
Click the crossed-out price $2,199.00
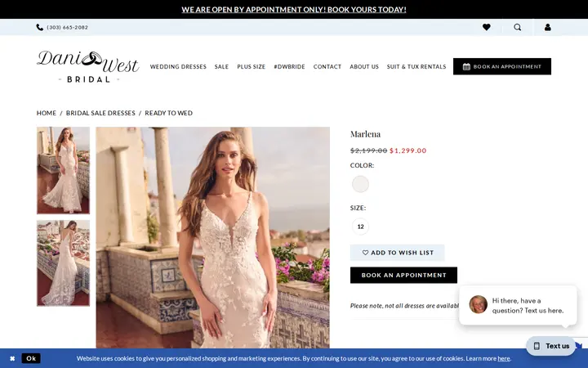(x=368, y=150)
